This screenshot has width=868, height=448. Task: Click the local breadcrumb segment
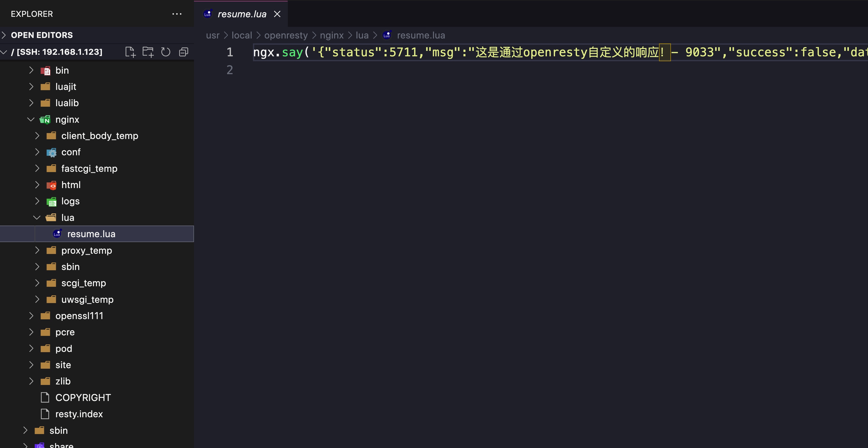pyautogui.click(x=242, y=35)
